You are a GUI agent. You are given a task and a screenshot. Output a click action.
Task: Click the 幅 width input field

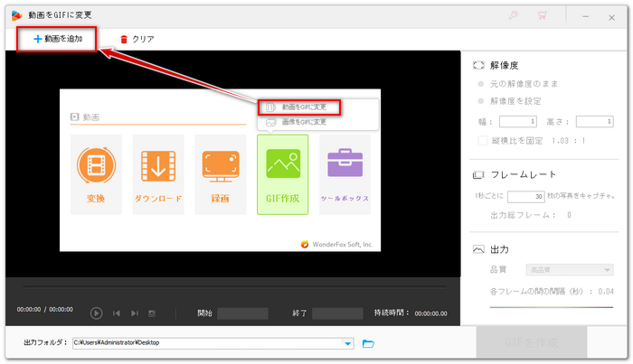tap(518, 121)
